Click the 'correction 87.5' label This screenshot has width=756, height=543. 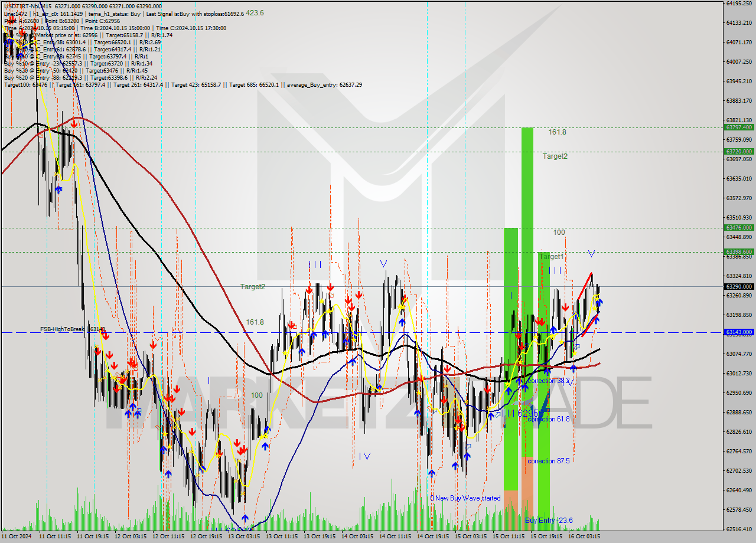(548, 461)
